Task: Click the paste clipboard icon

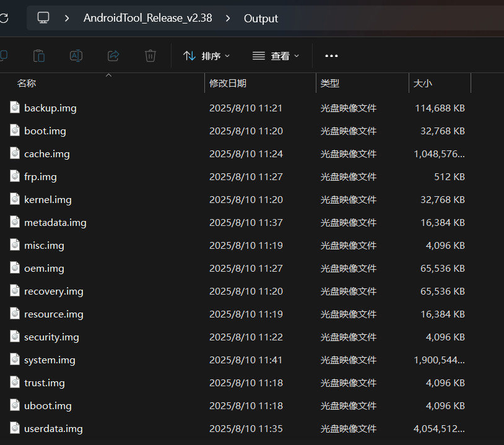Action: pos(39,56)
